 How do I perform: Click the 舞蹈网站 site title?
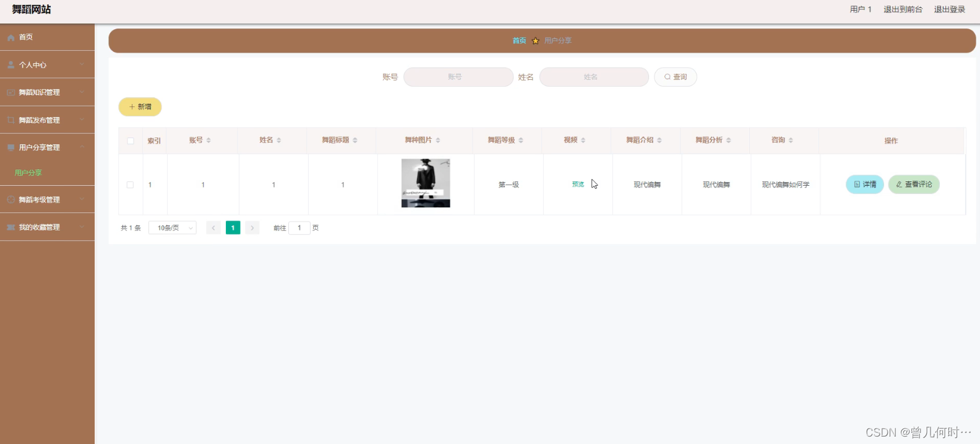pyautogui.click(x=32, y=9)
